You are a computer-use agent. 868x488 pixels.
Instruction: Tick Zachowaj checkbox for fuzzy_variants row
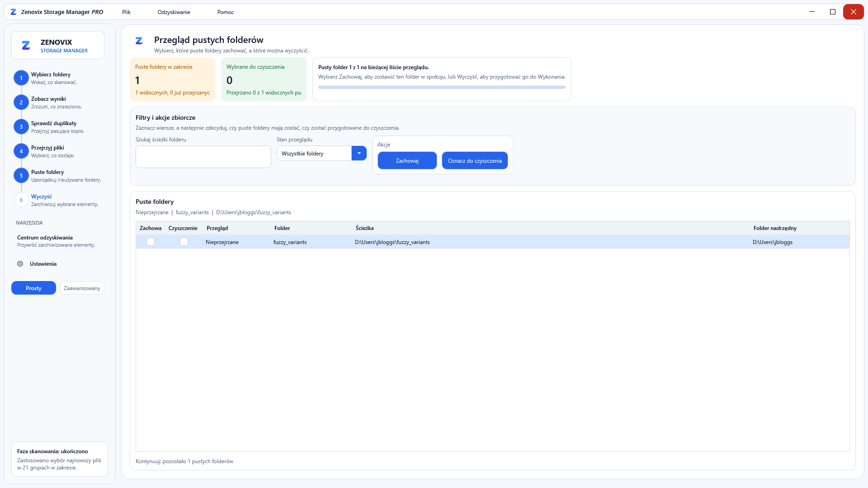point(151,242)
